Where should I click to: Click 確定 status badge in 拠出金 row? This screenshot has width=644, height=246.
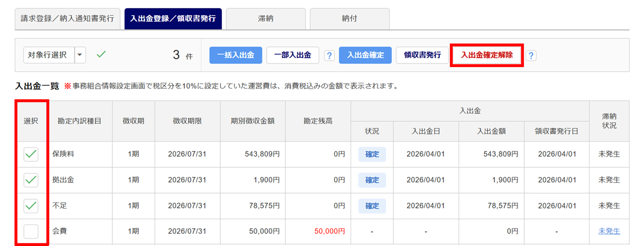pyautogui.click(x=372, y=180)
